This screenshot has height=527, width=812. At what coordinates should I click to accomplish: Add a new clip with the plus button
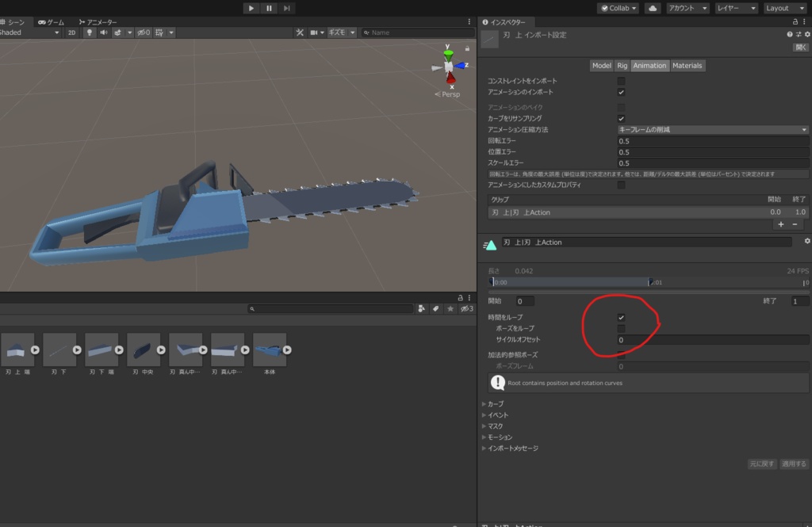[x=781, y=224]
